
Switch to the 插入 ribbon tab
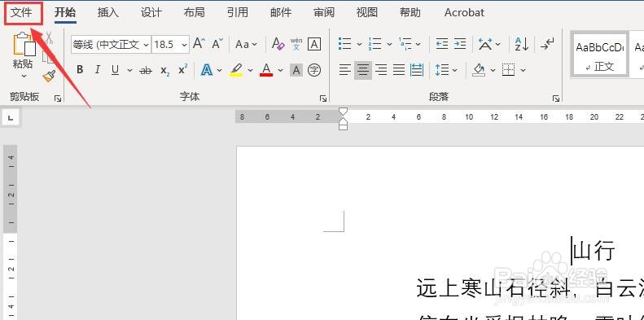tap(108, 13)
